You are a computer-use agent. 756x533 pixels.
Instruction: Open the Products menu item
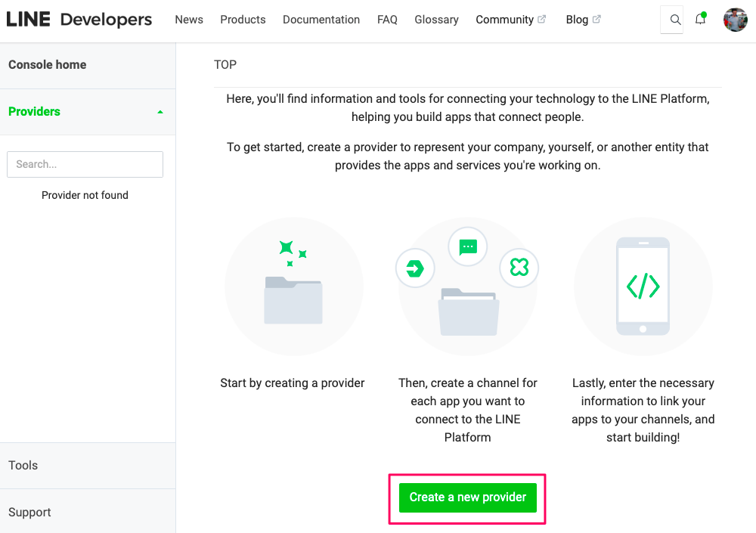pos(243,20)
